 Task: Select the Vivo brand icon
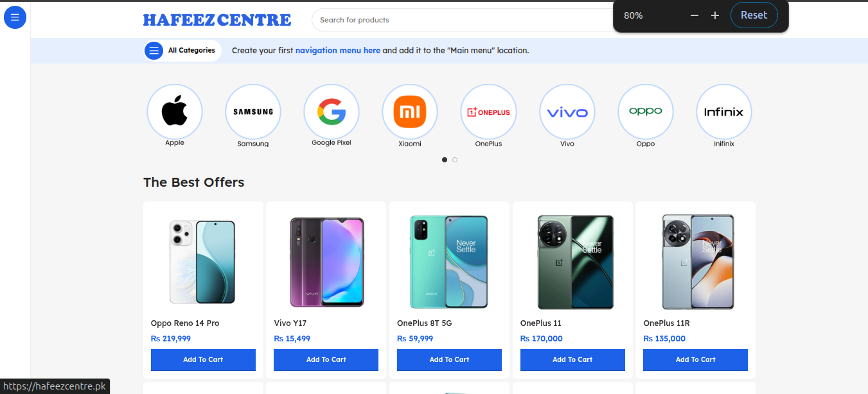(567, 112)
